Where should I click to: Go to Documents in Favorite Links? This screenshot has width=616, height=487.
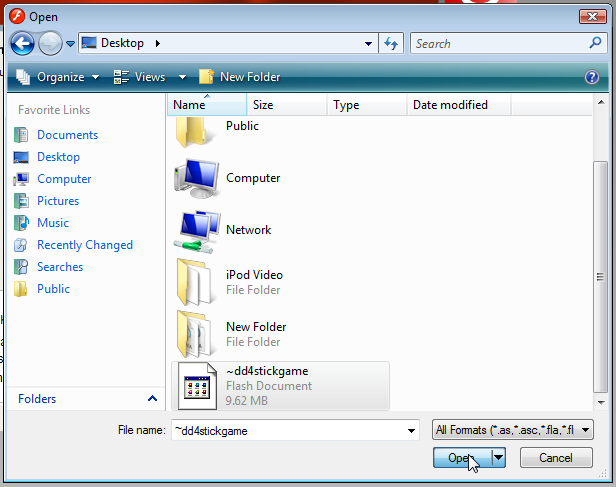point(67,135)
